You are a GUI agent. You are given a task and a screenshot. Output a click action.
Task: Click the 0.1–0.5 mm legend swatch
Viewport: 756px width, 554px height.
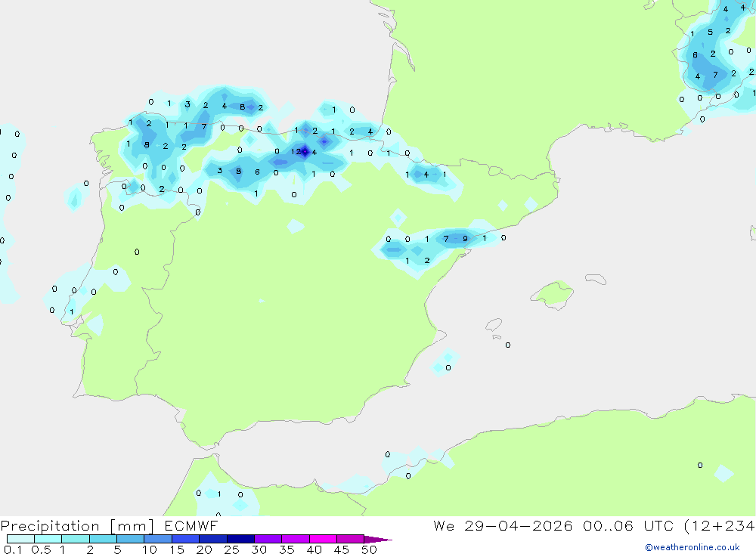[20, 539]
